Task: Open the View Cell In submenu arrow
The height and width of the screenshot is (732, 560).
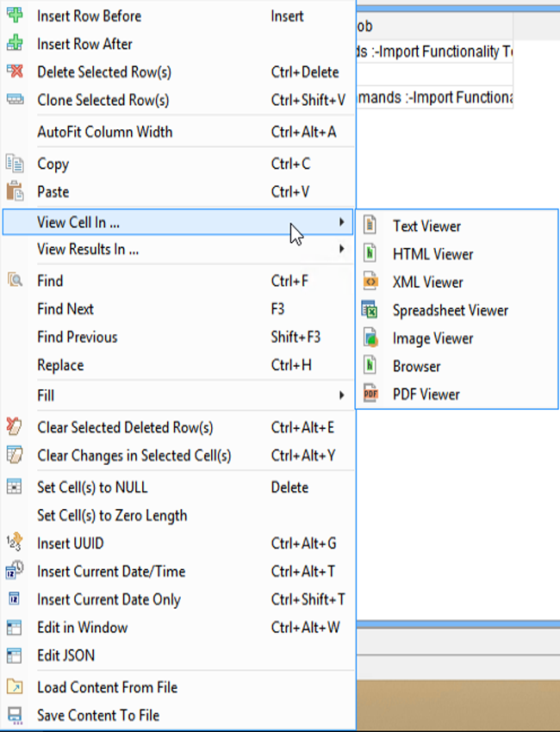Action: click(x=342, y=222)
